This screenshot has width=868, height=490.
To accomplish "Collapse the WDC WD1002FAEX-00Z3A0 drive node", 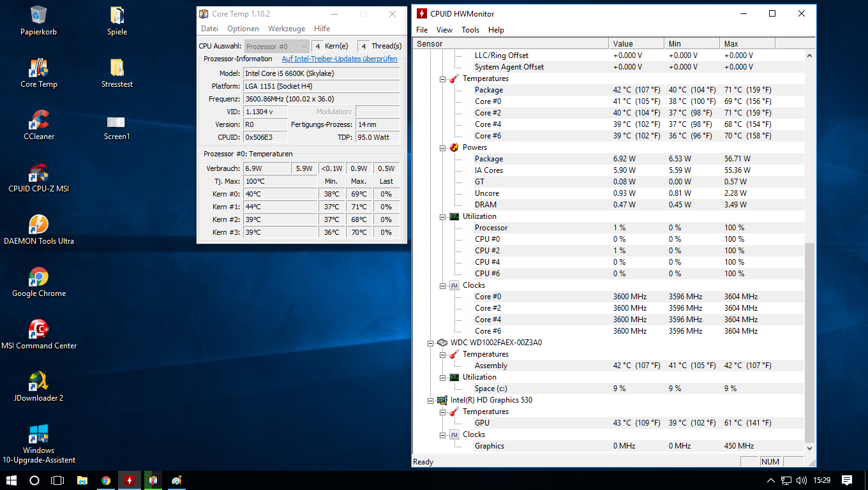I will pyautogui.click(x=431, y=343).
